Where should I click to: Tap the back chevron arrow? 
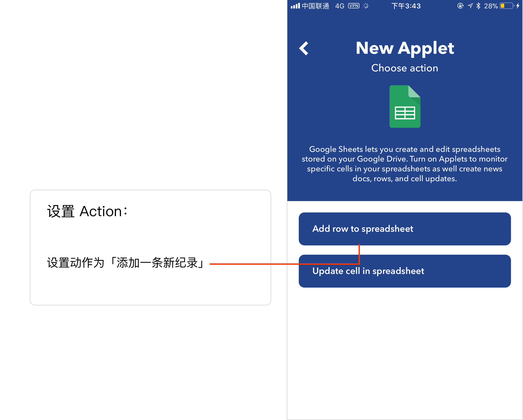pyautogui.click(x=304, y=48)
